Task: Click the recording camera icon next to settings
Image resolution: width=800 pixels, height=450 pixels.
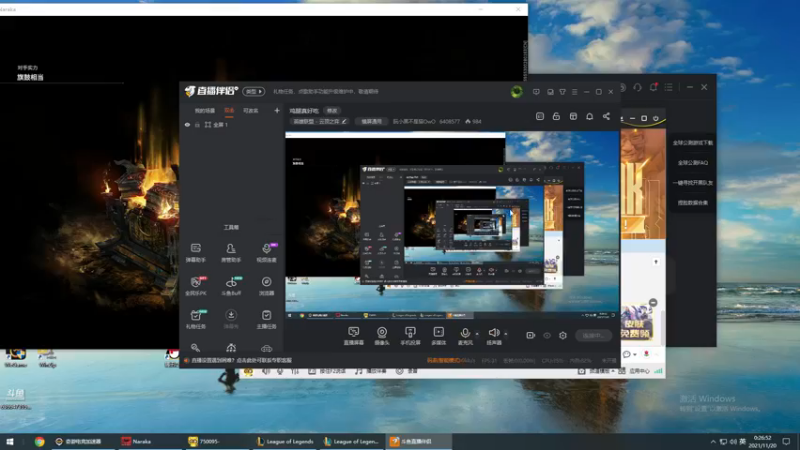Action: coord(531,335)
